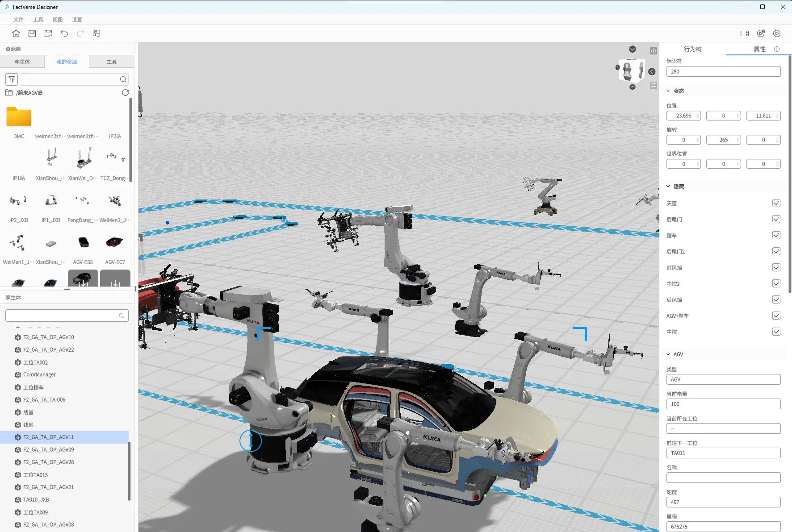Screen dimensions: 792x532
Task: Click the Home icon in toolbar
Action: point(16,33)
